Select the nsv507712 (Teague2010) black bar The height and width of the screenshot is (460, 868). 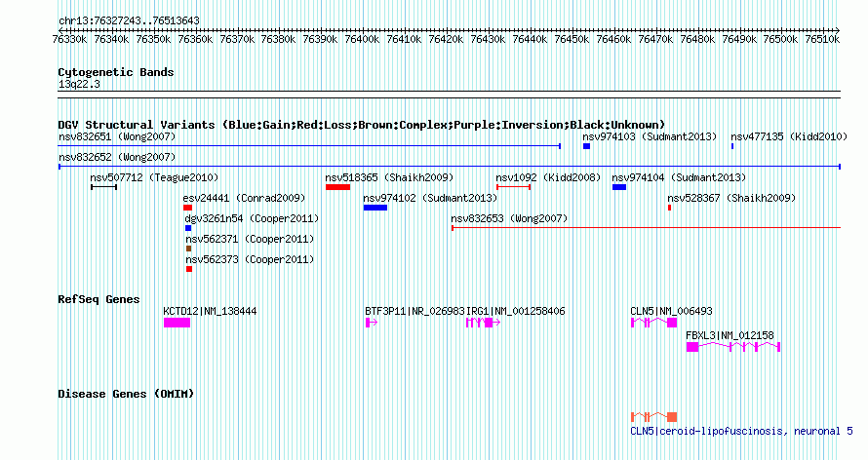click(x=103, y=187)
